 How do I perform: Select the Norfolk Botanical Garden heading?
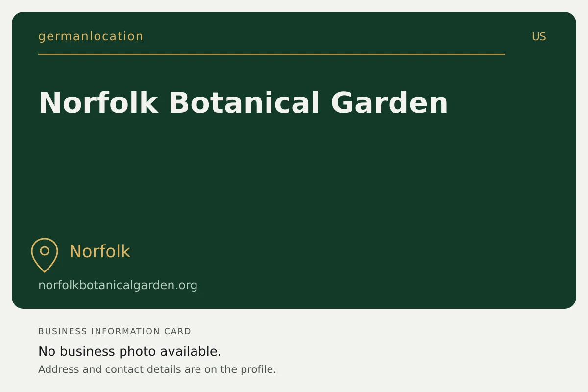click(x=244, y=103)
